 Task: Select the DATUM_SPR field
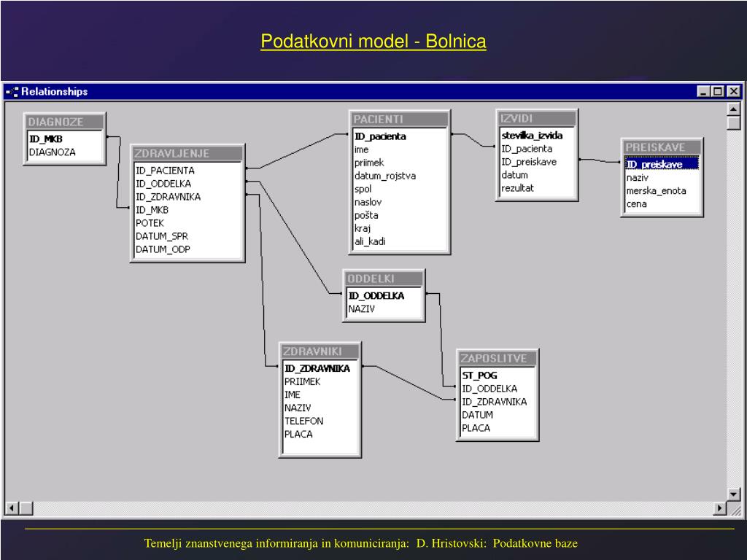point(162,236)
